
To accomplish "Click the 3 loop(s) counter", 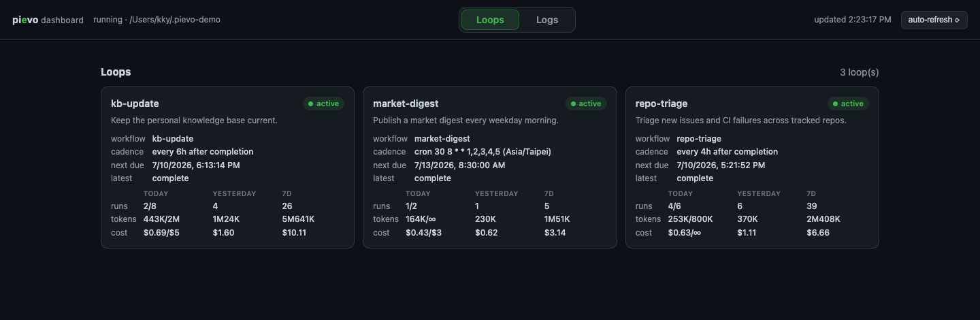I will point(859,72).
